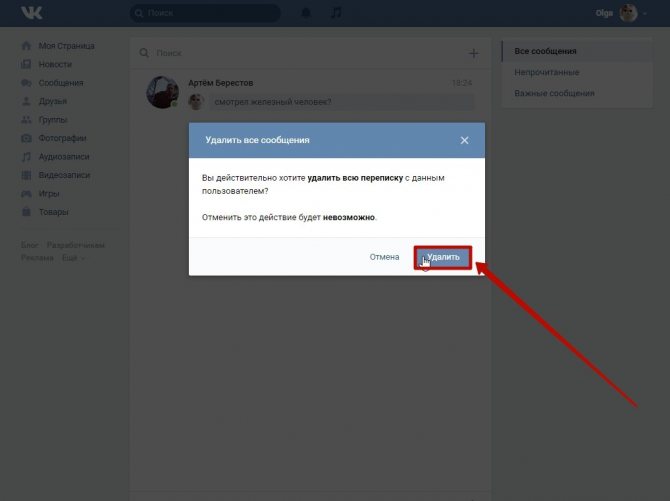Screen dimensions: 670x501
Task: Switch to Все сообщения filter
Action: coord(577,51)
